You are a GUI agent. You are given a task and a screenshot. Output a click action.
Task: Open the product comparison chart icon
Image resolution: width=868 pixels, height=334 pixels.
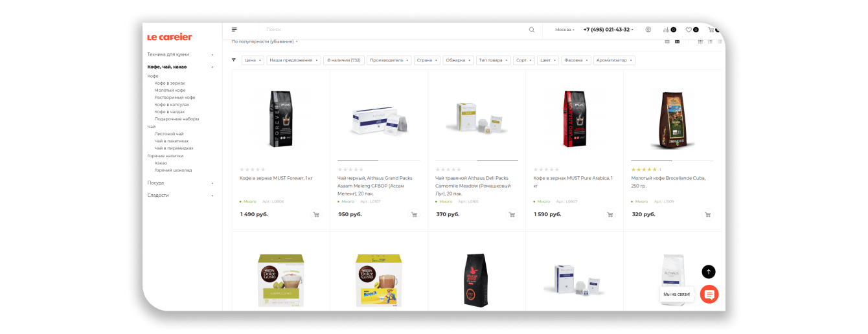pyautogui.click(x=666, y=30)
